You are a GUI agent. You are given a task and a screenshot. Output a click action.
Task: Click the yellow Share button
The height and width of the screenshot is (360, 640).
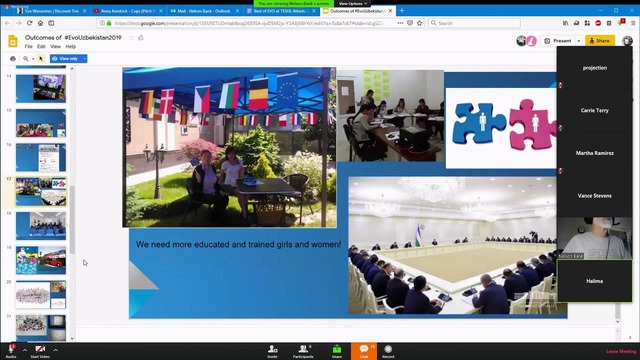[x=600, y=41]
